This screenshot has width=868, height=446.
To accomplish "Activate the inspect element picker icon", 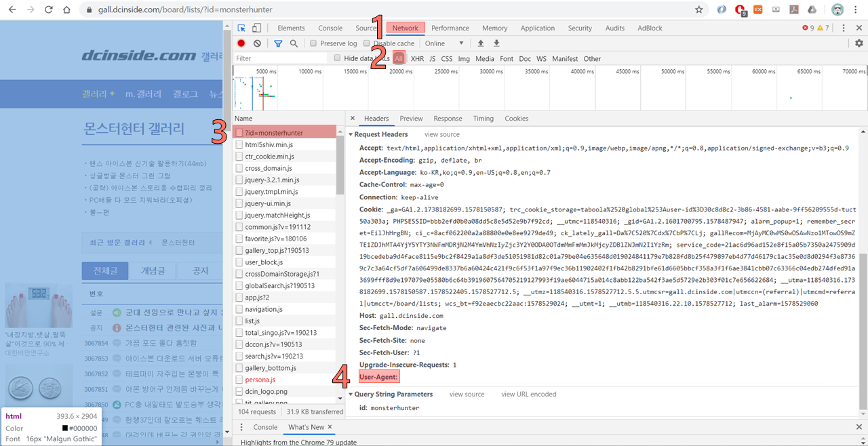I will 241,28.
